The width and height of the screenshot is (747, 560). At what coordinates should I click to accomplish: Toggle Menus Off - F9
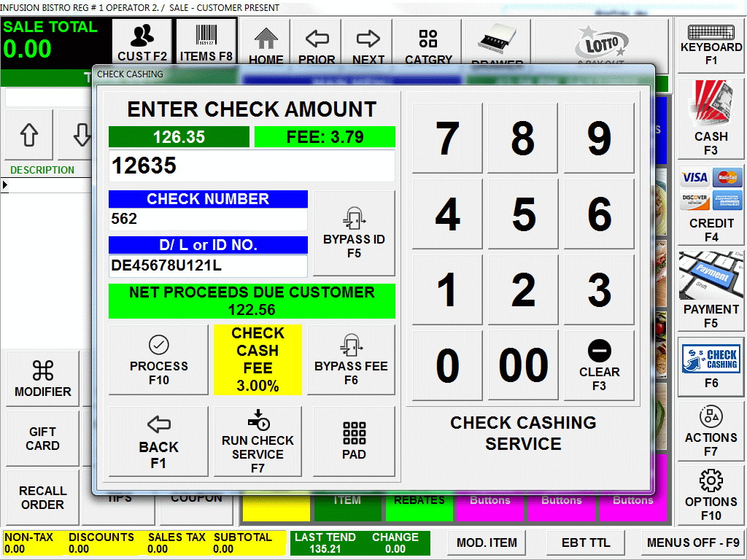[x=692, y=542]
